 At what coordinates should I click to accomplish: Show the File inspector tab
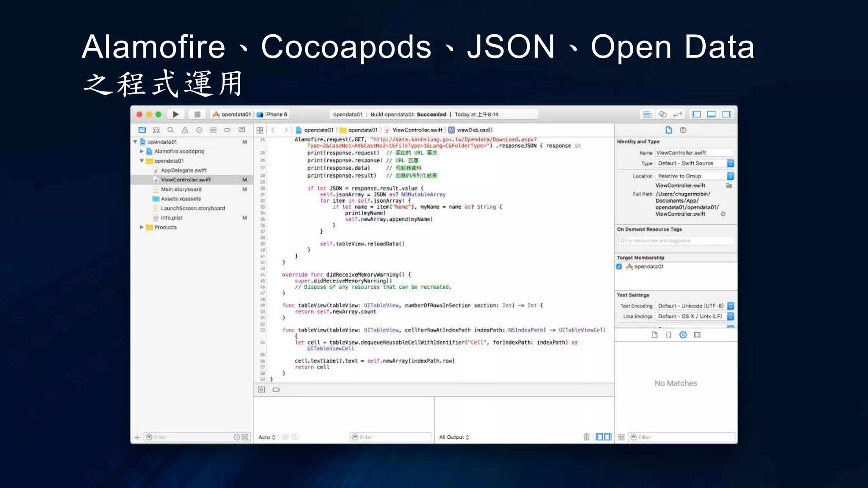(x=668, y=130)
